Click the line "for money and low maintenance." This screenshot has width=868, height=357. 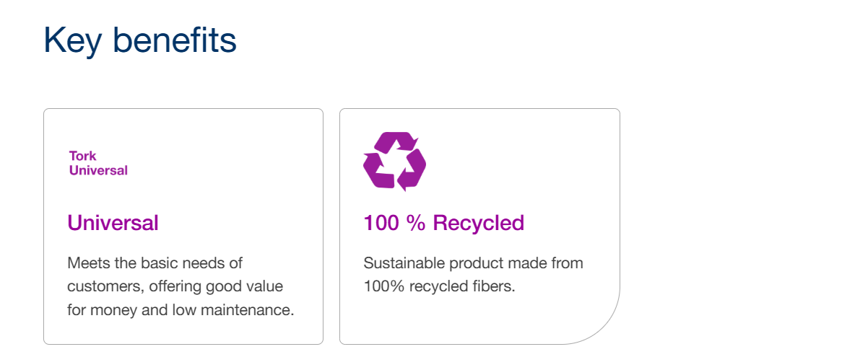click(x=181, y=311)
